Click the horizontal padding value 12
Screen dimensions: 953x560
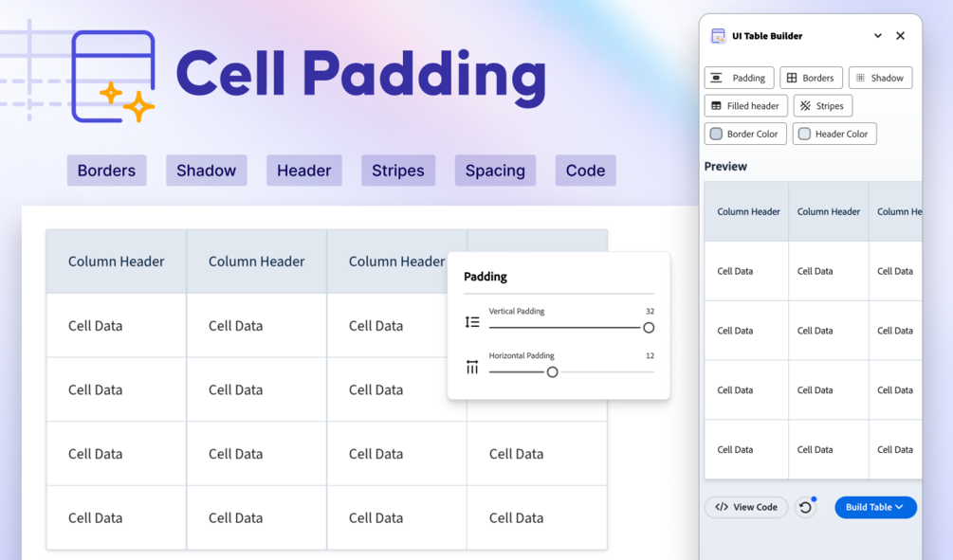[x=650, y=355]
